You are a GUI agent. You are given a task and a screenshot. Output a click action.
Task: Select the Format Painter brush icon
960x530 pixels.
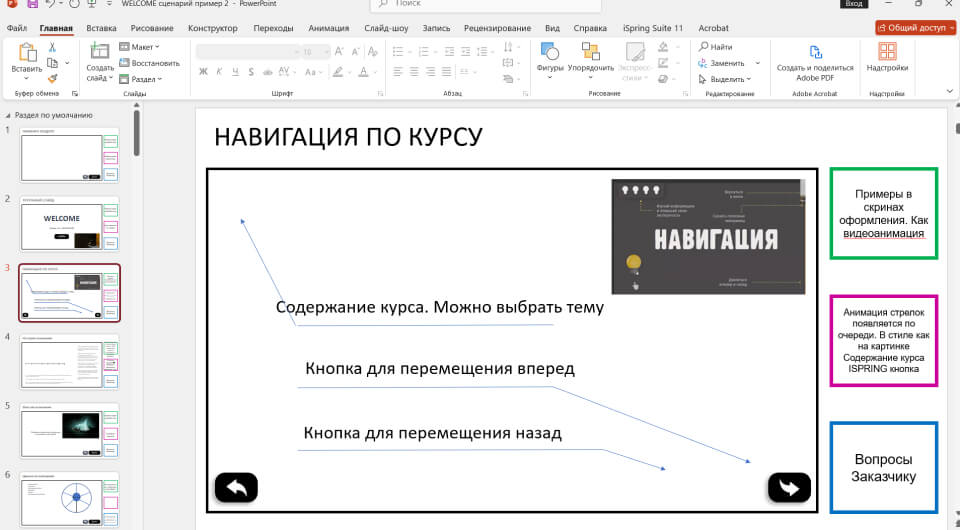(x=53, y=78)
